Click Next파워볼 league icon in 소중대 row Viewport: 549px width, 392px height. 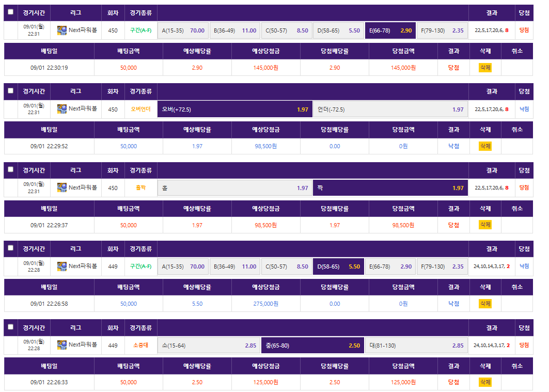62,345
